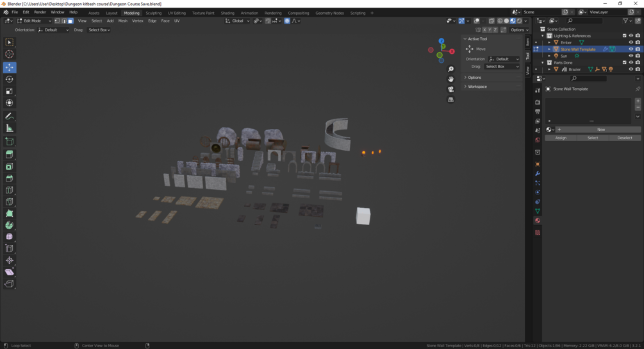The width and height of the screenshot is (644, 349).
Task: Click the zoom magnifier viewport icon
Action: click(450, 69)
